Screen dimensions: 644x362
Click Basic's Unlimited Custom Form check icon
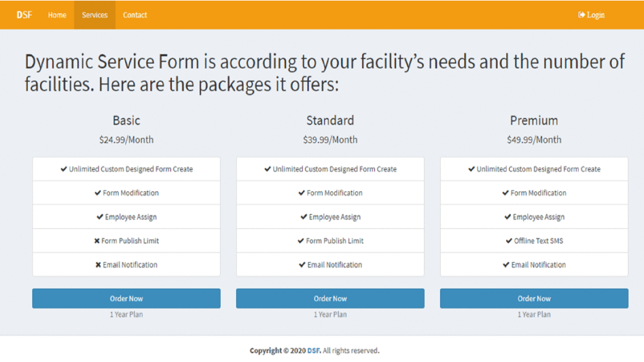point(64,169)
